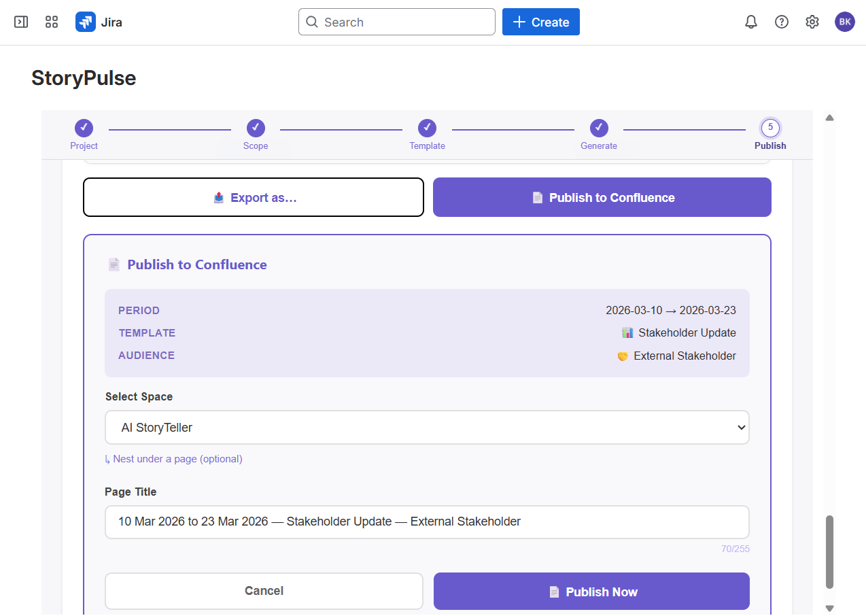Click the blue Create button
Viewport: 866px width, 616px height.
[541, 22]
